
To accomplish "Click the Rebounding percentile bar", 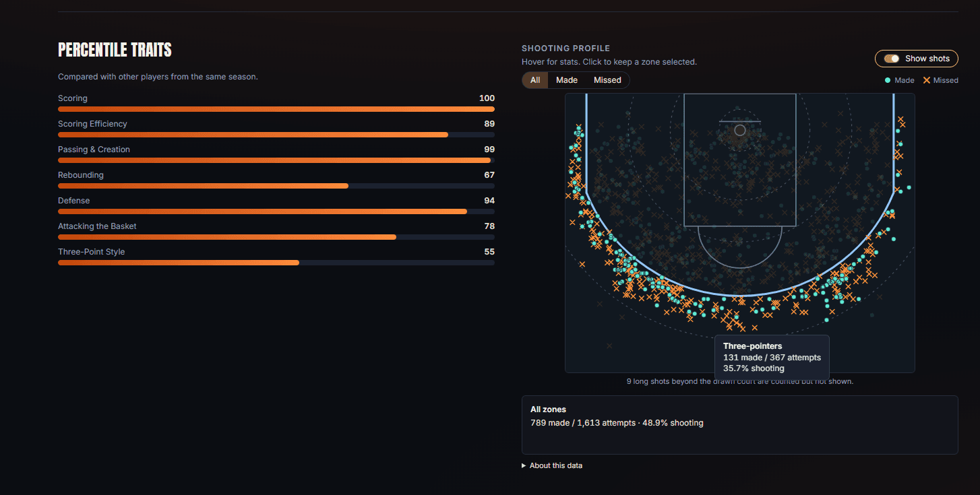I will pos(276,186).
